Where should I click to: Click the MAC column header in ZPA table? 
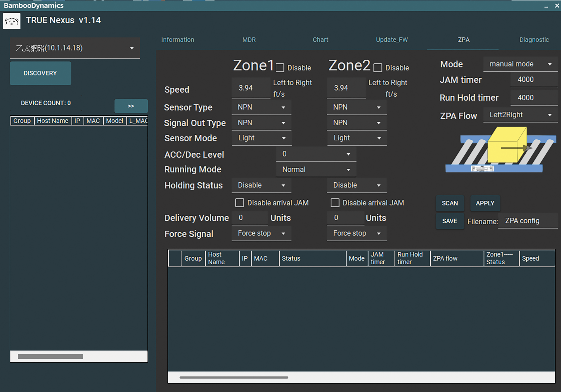(x=265, y=258)
